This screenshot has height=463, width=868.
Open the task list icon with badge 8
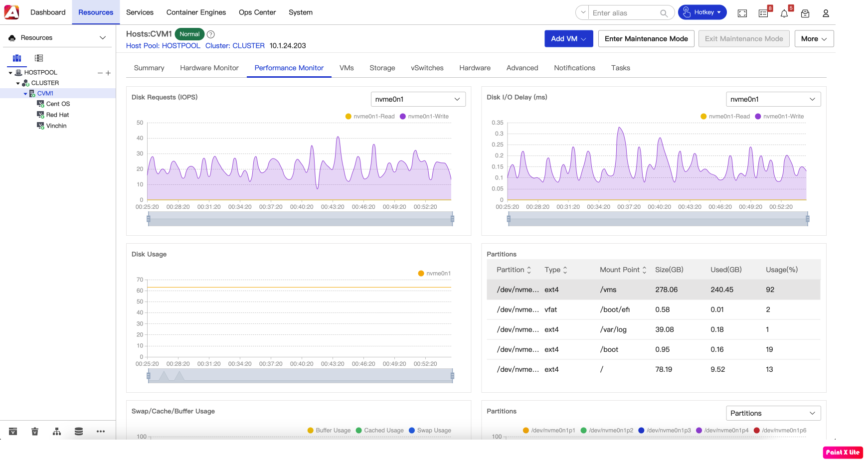[763, 13]
